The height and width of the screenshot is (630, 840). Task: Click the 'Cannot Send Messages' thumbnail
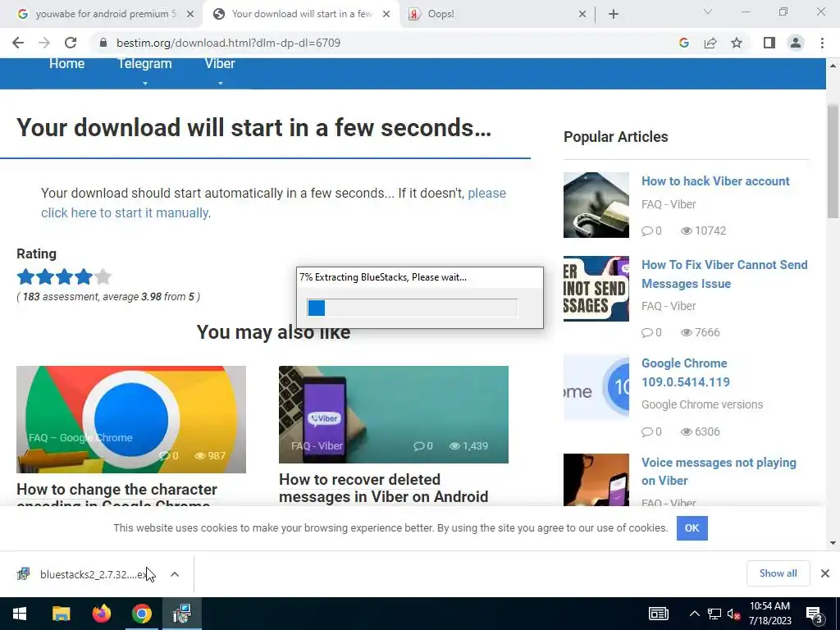[x=596, y=289]
